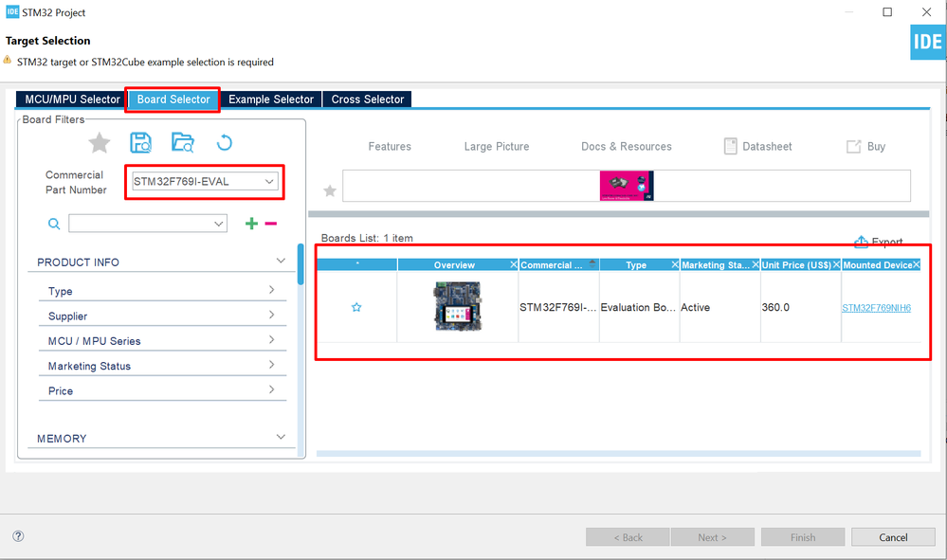Click the pink board banner image

tap(627, 186)
